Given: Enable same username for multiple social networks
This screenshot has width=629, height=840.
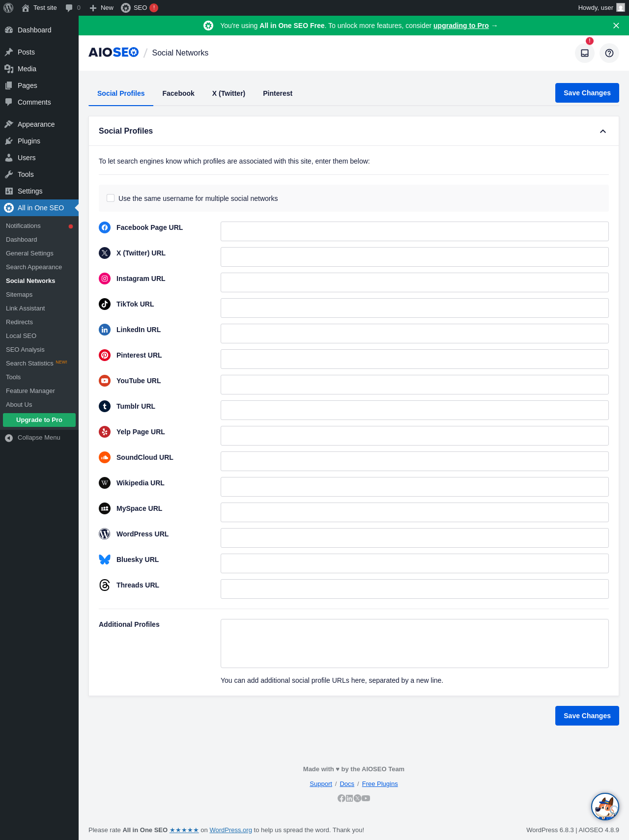Looking at the screenshot, I should coord(111,198).
